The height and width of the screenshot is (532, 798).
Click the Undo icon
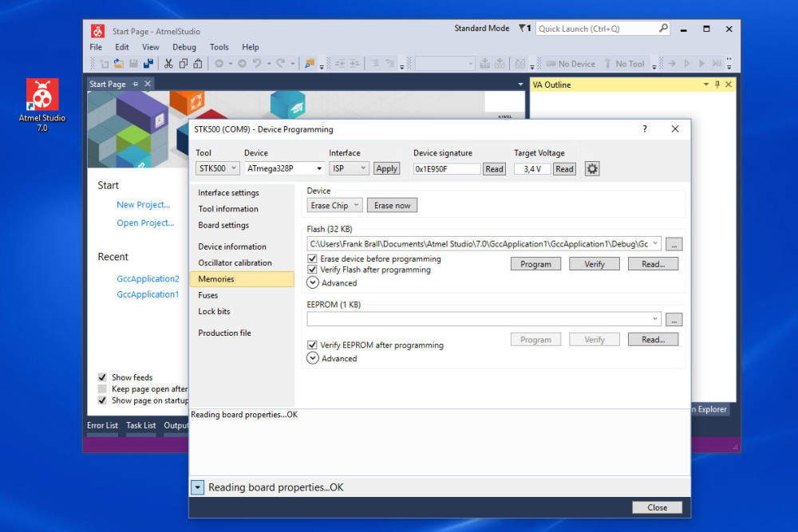[x=256, y=63]
